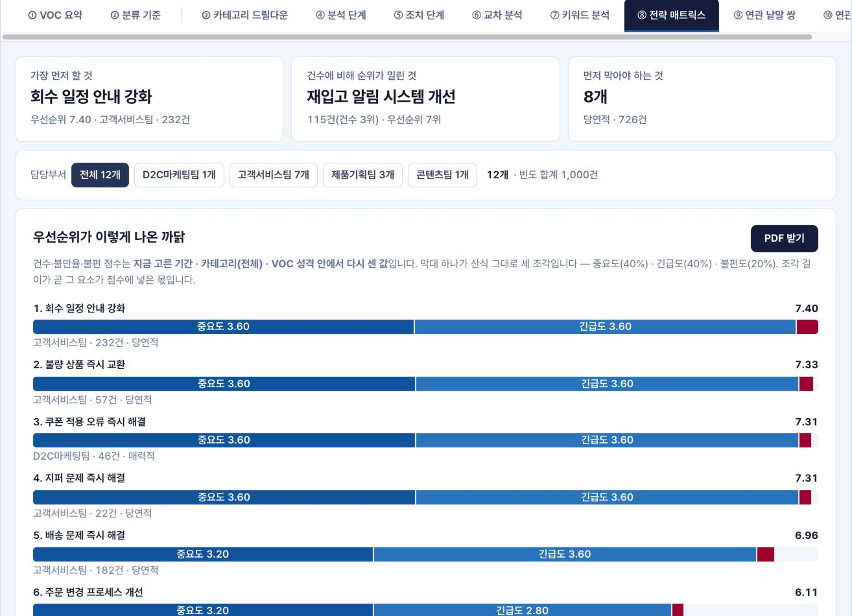Switch to the ② 분류 기준 tab

(136, 15)
